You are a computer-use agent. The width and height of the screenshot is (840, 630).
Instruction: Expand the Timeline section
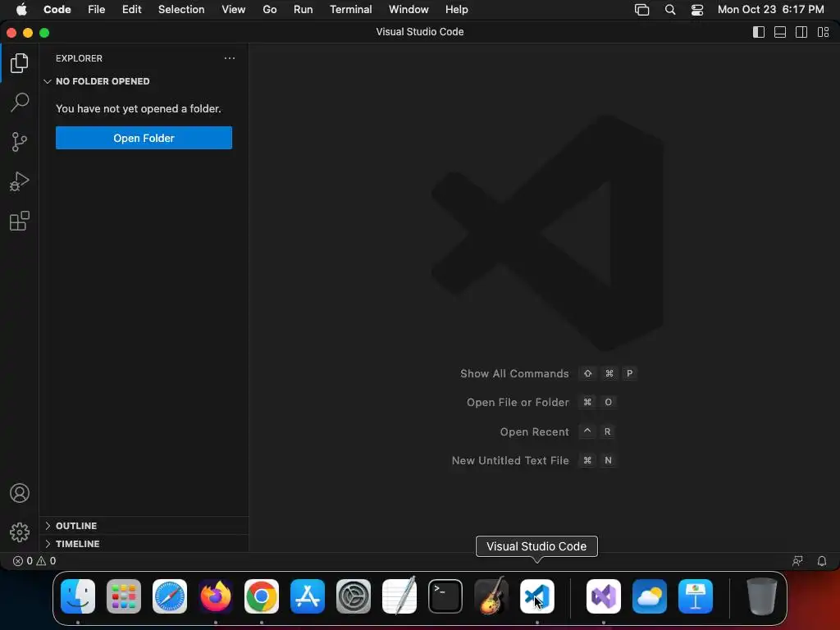tap(144, 544)
